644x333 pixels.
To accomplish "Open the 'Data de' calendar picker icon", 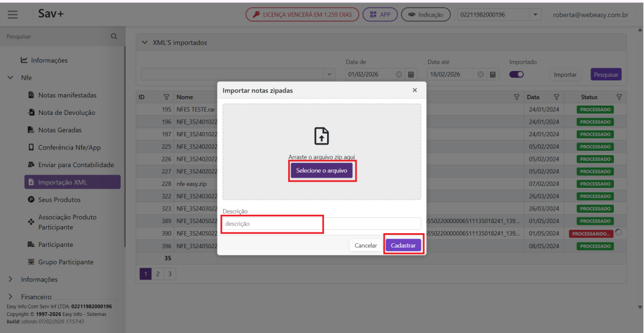I will (411, 75).
